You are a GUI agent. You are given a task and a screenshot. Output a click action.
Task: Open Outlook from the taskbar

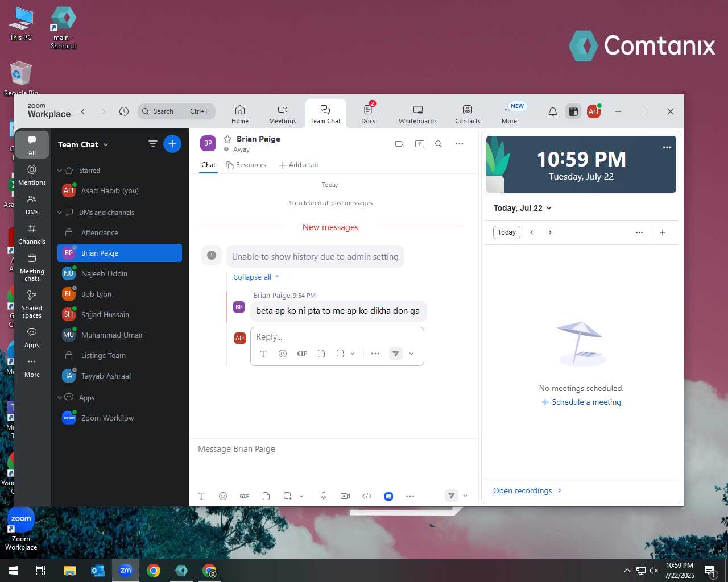[x=98, y=571]
